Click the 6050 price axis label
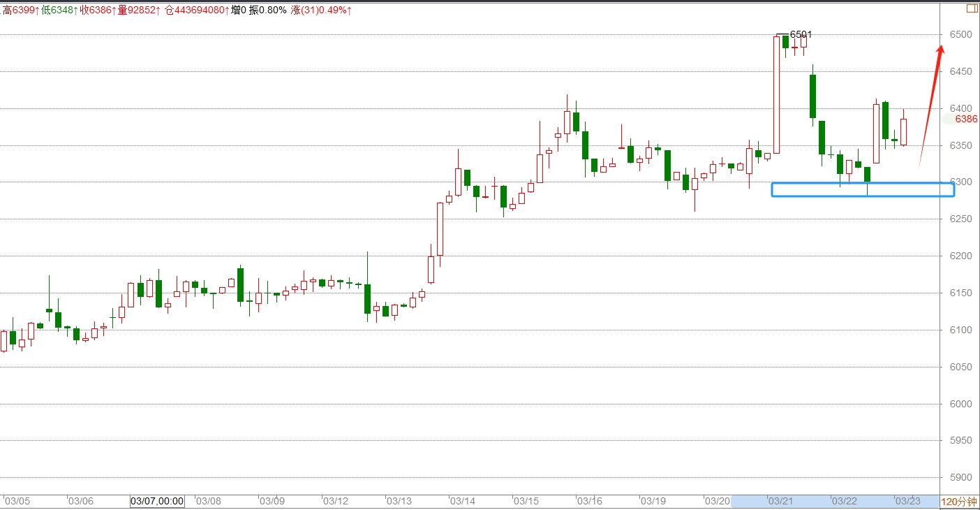This screenshot has width=980, height=510. pyautogui.click(x=960, y=367)
